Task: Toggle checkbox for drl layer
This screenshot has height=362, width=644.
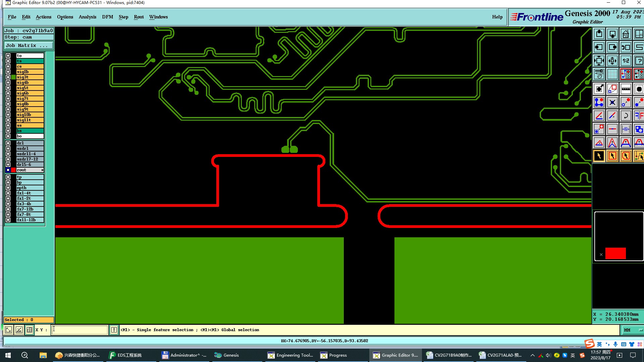Action: (x=8, y=143)
